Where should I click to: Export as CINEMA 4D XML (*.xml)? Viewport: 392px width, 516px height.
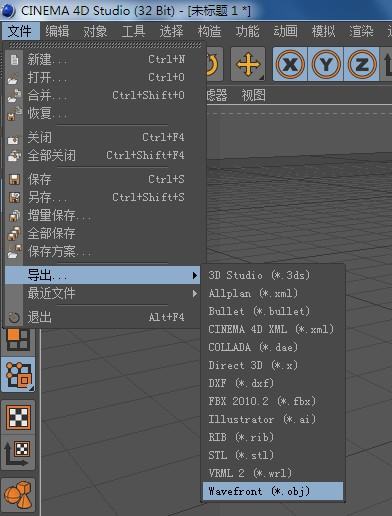pos(273,329)
